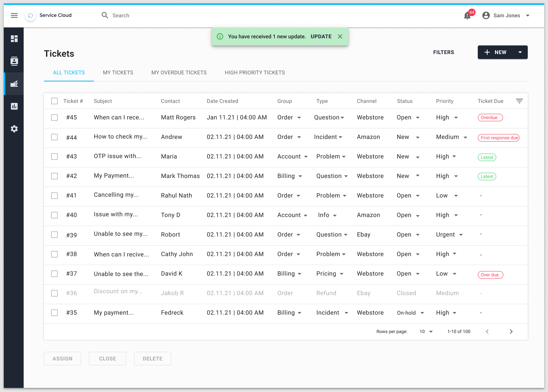Viewport: 548px width, 392px height.
Task: Click the ASSIGN button
Action: 63,359
